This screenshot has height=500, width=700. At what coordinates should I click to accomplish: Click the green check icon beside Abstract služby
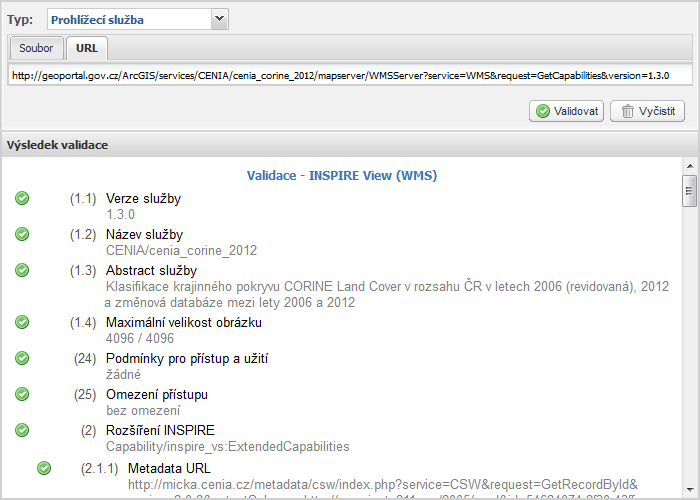(22, 270)
